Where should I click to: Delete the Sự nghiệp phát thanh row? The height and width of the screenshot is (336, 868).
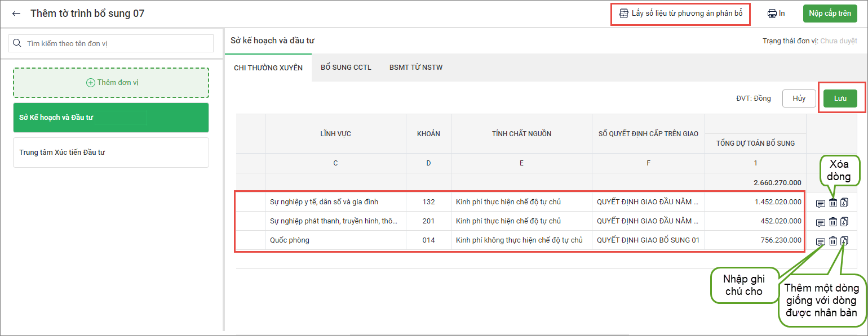[x=832, y=222]
